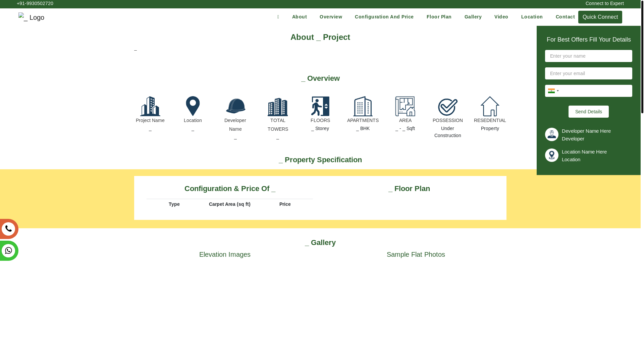
Task: Click the Location Name Here text
Action: 584,152
